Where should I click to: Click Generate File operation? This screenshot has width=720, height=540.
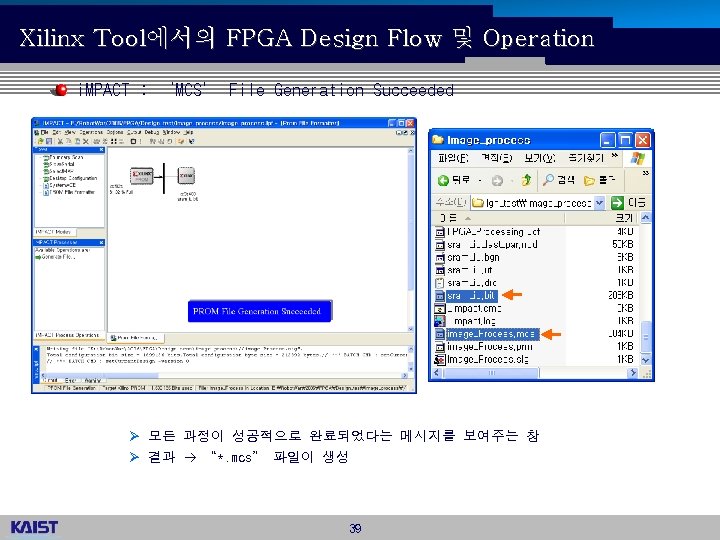click(58, 257)
